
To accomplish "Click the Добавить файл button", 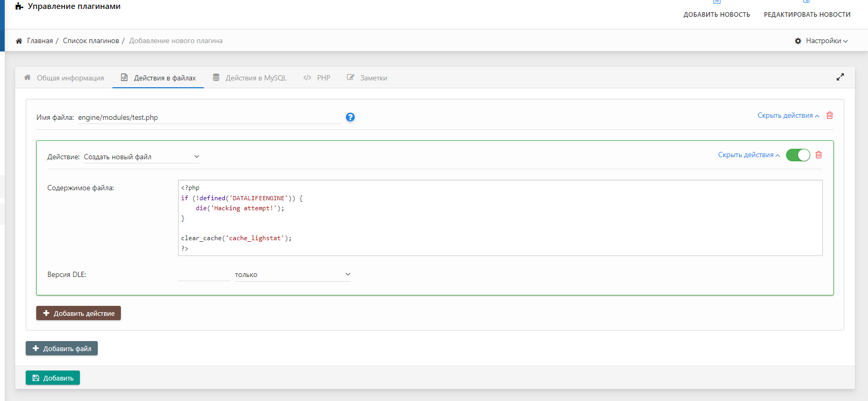I will tap(61, 348).
